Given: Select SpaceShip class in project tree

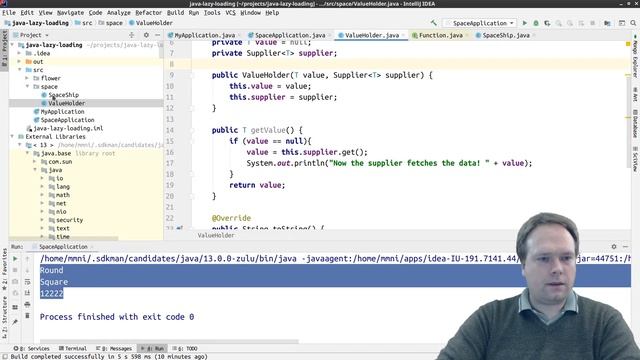Looking at the screenshot, I should tap(63, 95).
